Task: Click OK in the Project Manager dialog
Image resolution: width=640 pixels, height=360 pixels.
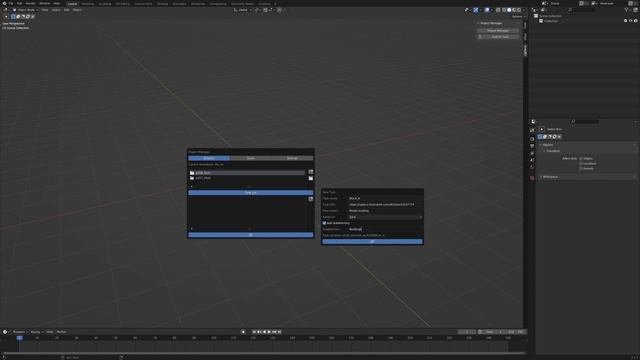Action: pos(251,235)
